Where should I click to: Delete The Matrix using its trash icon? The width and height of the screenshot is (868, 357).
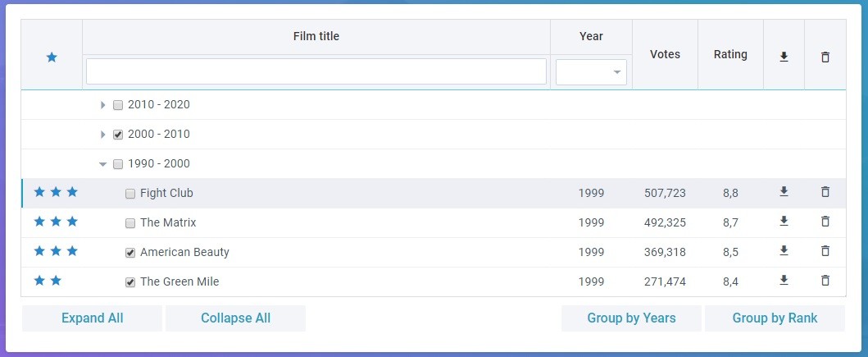[x=825, y=222]
